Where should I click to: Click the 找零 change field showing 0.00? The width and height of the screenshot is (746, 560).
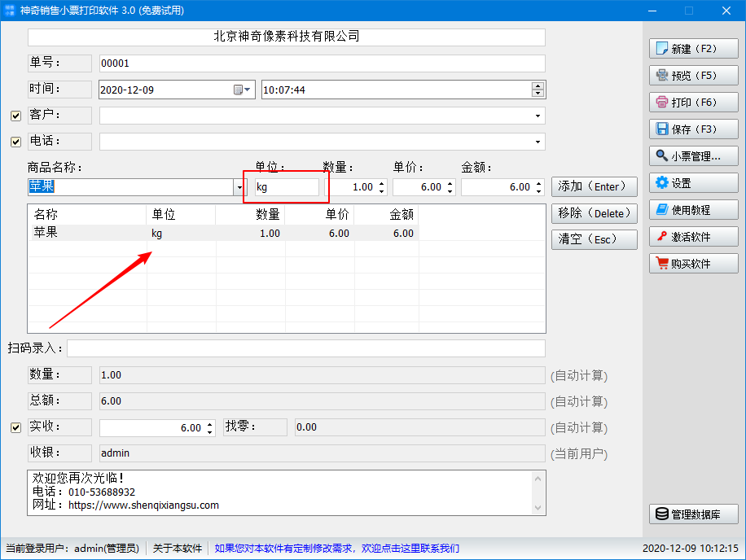(419, 427)
